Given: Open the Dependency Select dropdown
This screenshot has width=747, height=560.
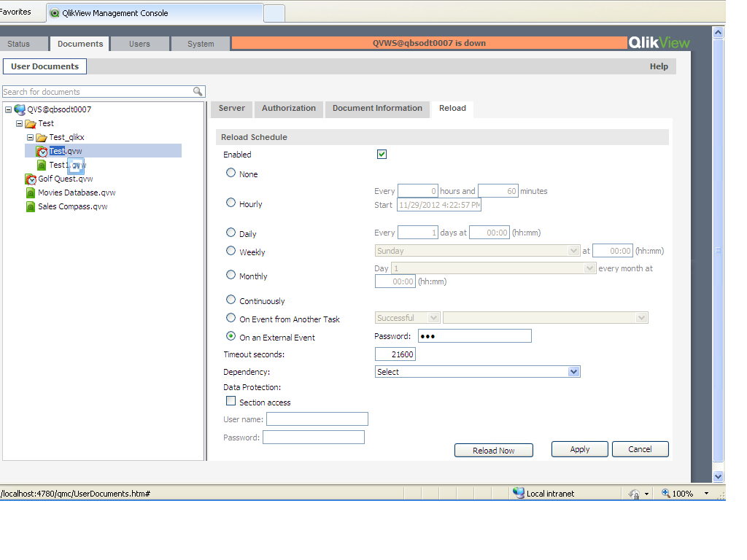Looking at the screenshot, I should tap(477, 372).
